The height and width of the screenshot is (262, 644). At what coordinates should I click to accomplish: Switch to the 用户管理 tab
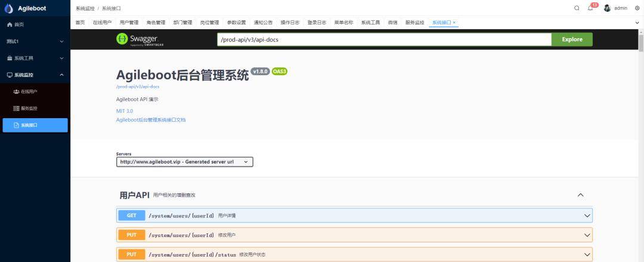129,23
